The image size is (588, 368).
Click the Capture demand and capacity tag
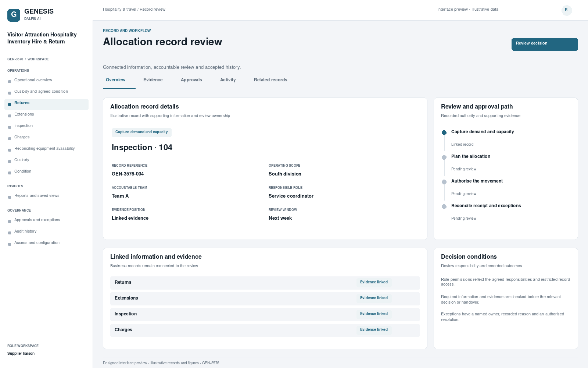(141, 132)
